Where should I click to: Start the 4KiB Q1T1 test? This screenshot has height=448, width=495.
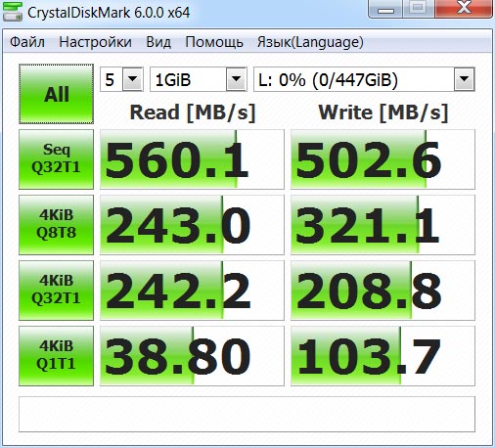click(x=56, y=356)
